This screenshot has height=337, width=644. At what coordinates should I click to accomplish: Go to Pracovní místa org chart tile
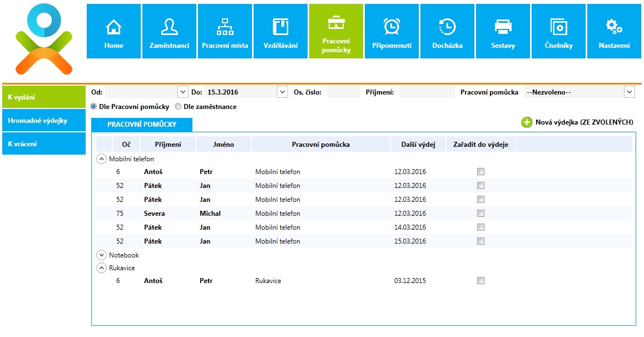pyautogui.click(x=225, y=32)
